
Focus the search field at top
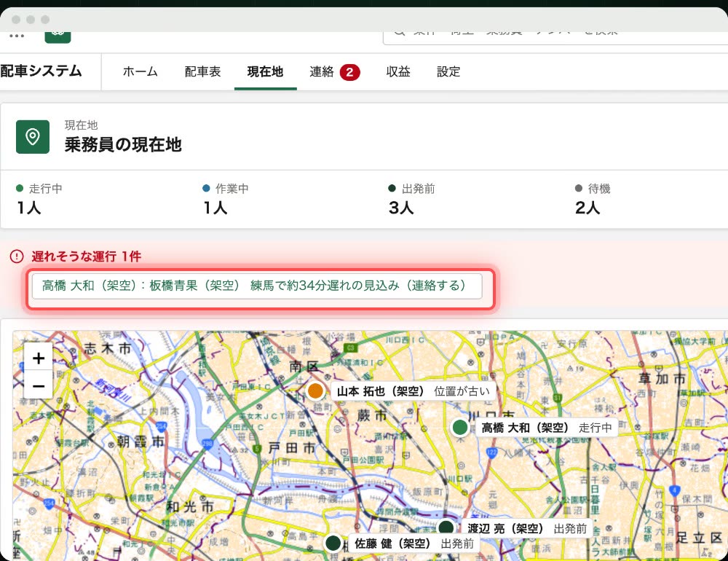coord(555,37)
